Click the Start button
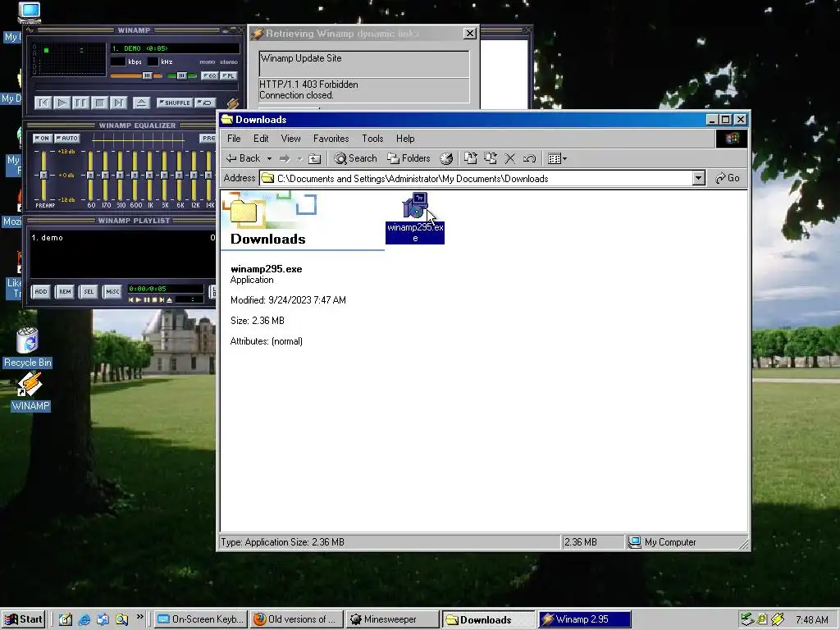 tap(23, 619)
